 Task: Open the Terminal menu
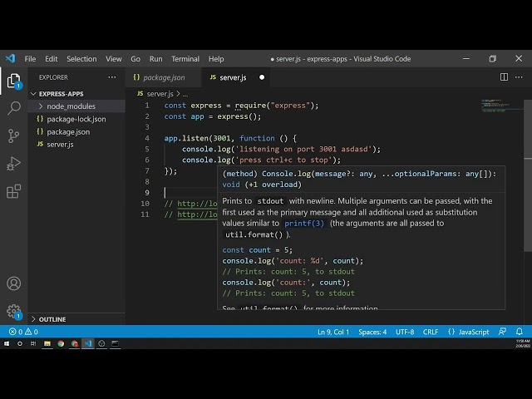pos(185,59)
